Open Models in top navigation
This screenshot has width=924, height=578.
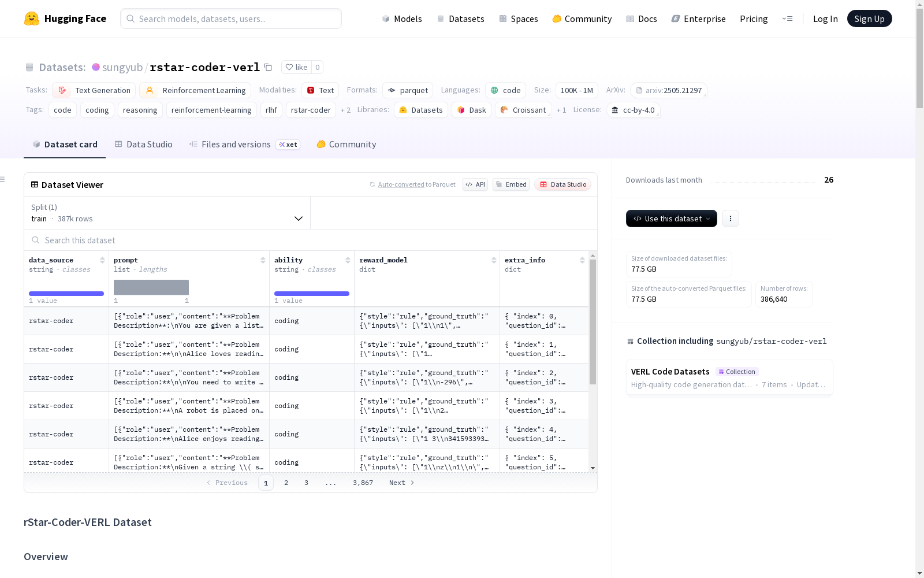click(x=402, y=18)
